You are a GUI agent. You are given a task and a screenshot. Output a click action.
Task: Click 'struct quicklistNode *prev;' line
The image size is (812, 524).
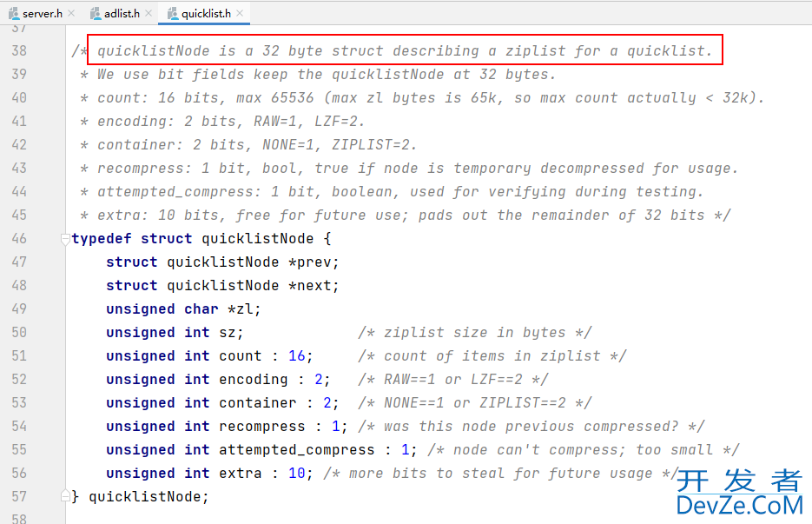coord(222,262)
